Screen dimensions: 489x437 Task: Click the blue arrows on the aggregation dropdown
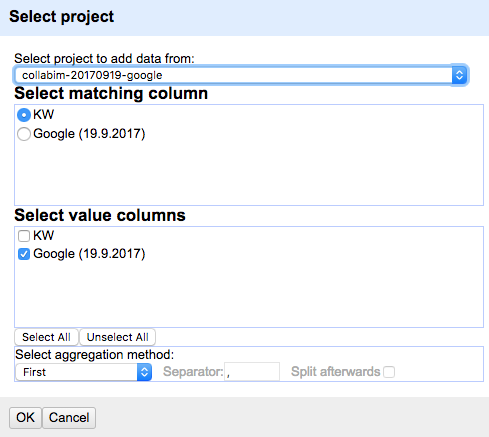click(x=144, y=372)
